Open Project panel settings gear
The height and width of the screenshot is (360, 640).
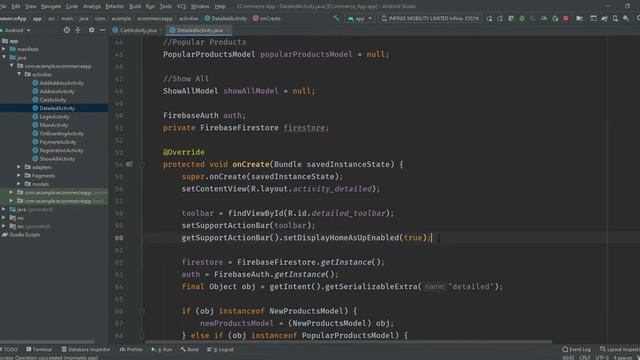(x=91, y=30)
